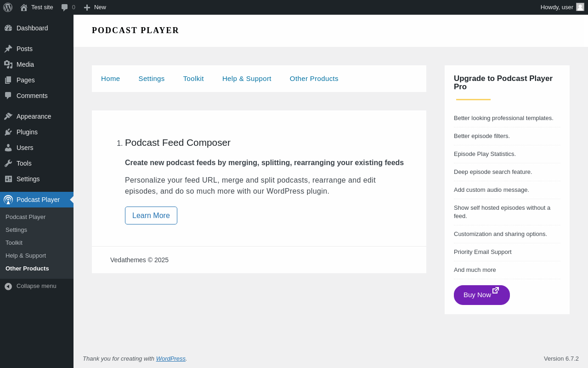
Task: Click the WordPress logo icon
Action: (8, 7)
